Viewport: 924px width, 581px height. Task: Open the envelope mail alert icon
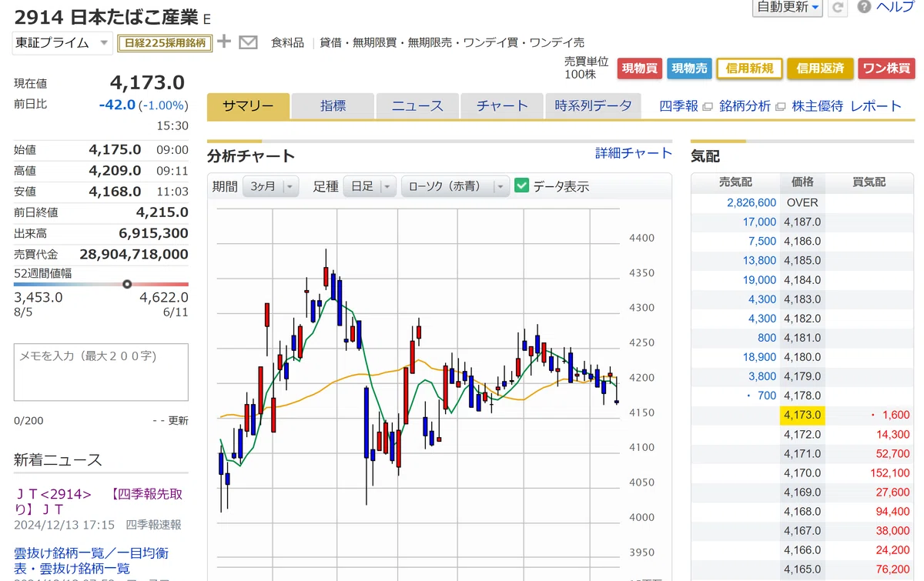click(248, 42)
